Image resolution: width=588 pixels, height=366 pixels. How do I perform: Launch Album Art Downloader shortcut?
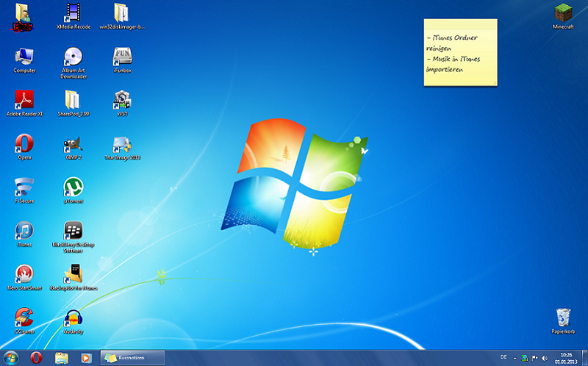tap(73, 62)
